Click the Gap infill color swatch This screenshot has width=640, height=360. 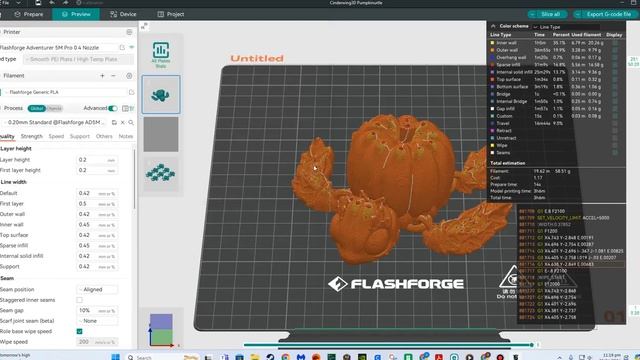[492, 109]
